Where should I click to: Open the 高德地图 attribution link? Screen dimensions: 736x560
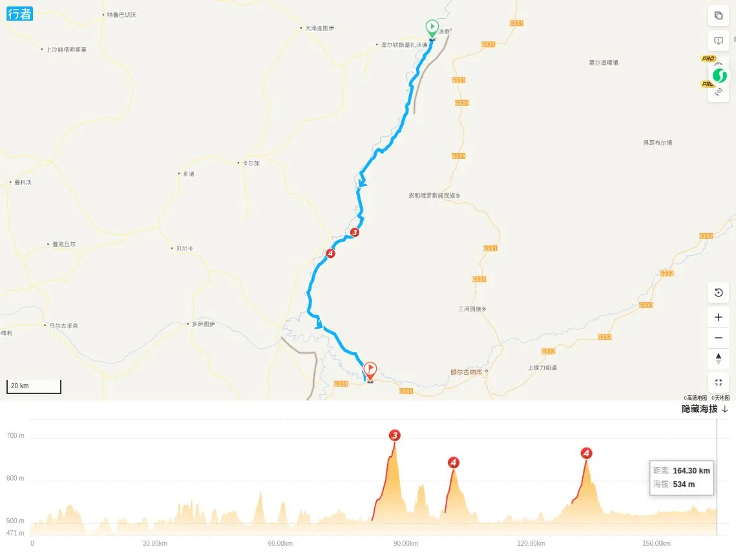coord(695,398)
